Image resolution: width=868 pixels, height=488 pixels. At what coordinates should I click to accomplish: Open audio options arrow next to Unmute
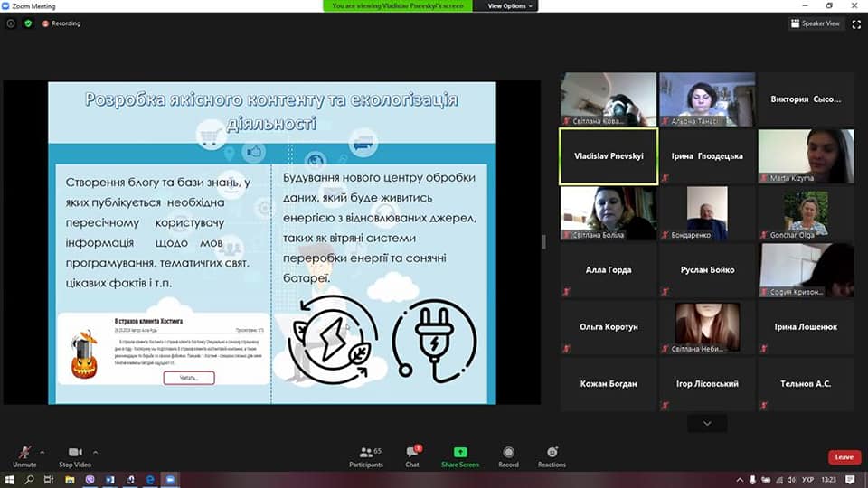pyautogui.click(x=42, y=452)
